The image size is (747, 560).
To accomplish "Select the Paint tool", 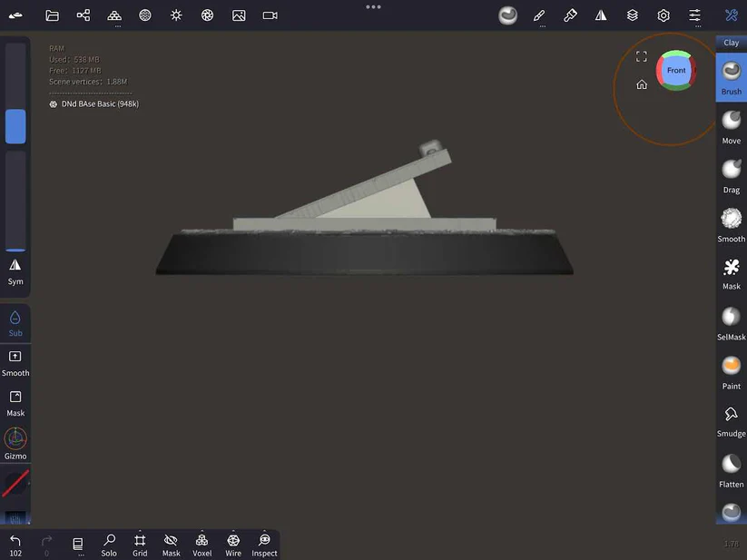I will tap(732, 373).
